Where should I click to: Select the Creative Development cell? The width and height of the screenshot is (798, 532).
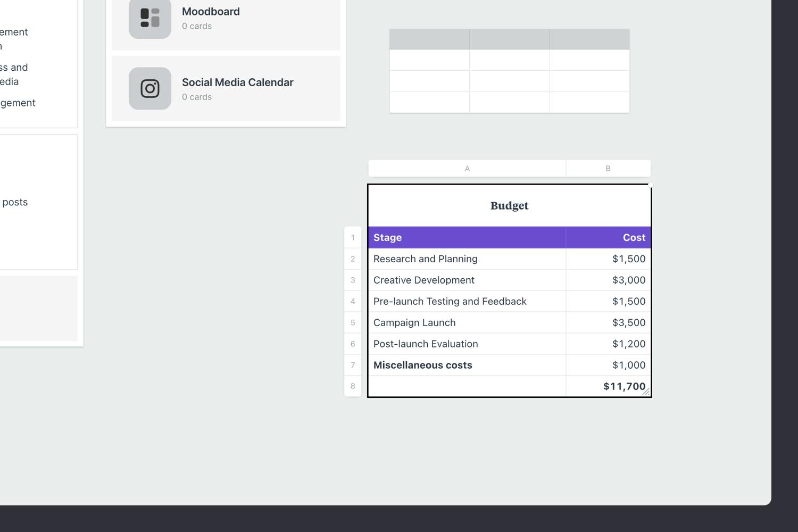pos(467,280)
